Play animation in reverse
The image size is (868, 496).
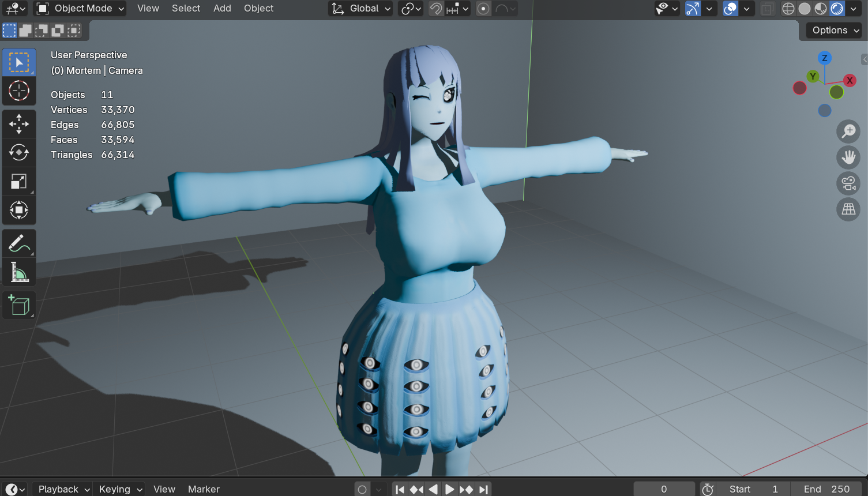(433, 489)
